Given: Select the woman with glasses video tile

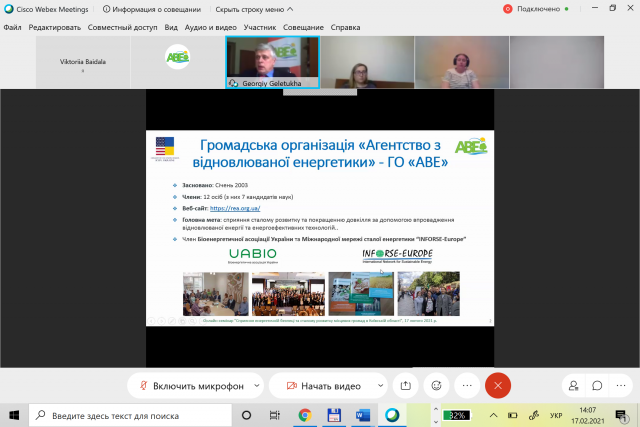Looking at the screenshot, I should click(x=367, y=62).
